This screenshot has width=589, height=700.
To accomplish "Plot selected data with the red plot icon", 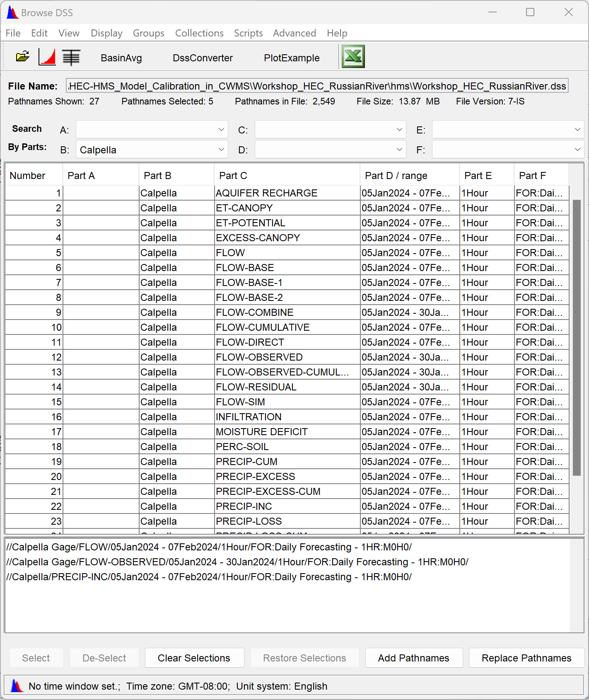I will 47,57.
